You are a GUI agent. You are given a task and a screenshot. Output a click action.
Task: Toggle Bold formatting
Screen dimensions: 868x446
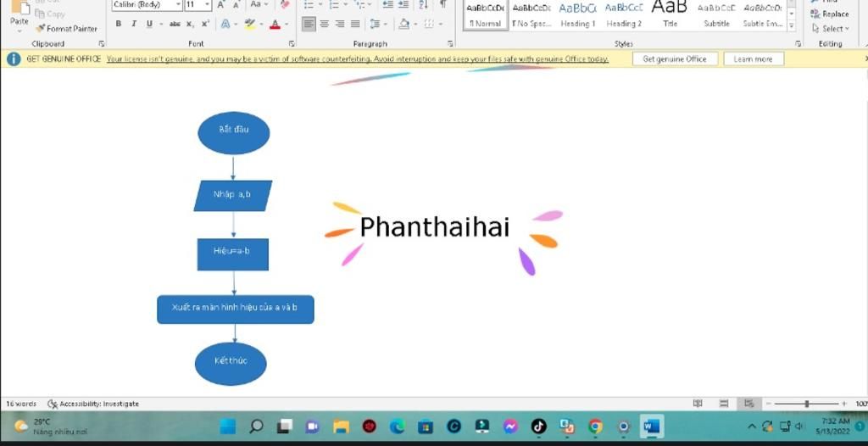(119, 24)
